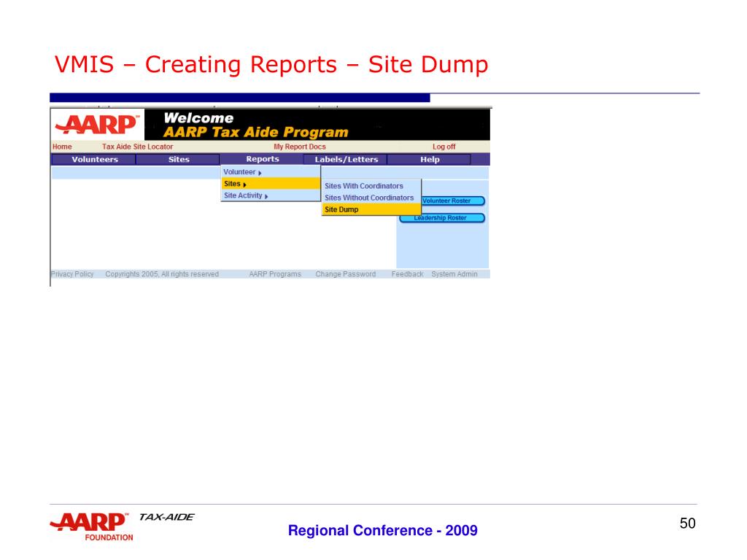Open the Reports menu tab
The width and height of the screenshot is (747, 560).
click(262, 159)
